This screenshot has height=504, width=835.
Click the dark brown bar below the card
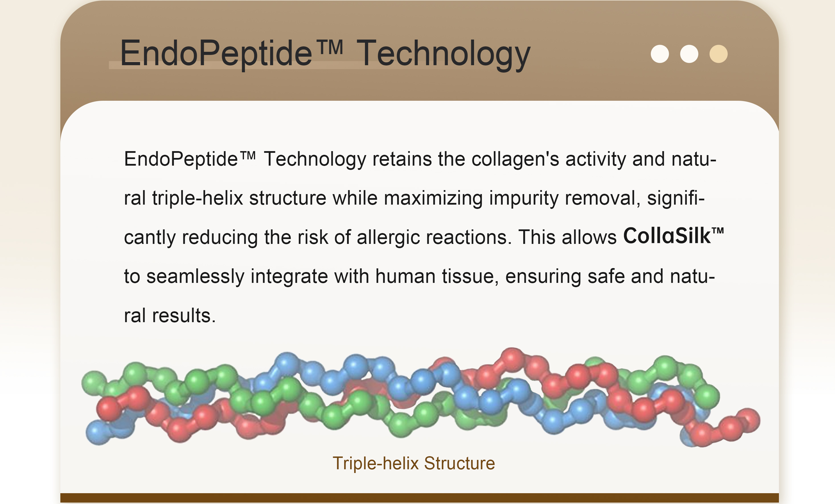420,498
